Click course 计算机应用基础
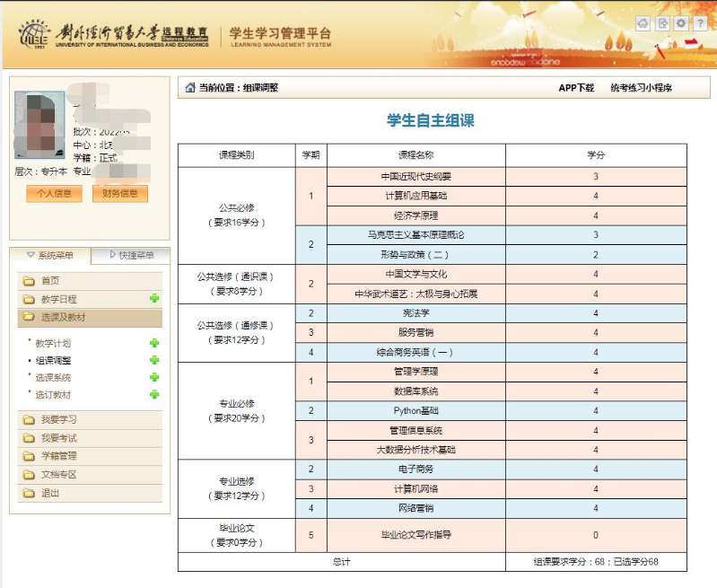Viewport: 717px width, 588px height. (416, 196)
